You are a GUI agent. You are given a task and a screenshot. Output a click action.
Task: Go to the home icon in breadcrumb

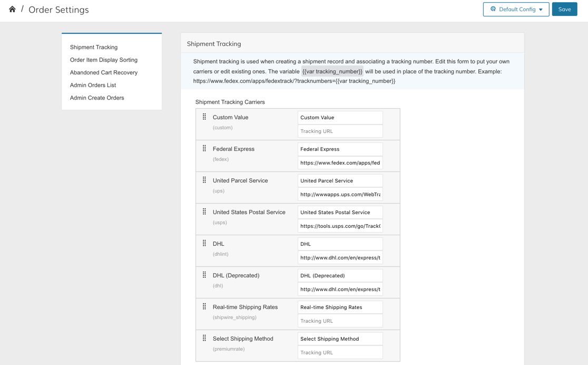tap(12, 9)
